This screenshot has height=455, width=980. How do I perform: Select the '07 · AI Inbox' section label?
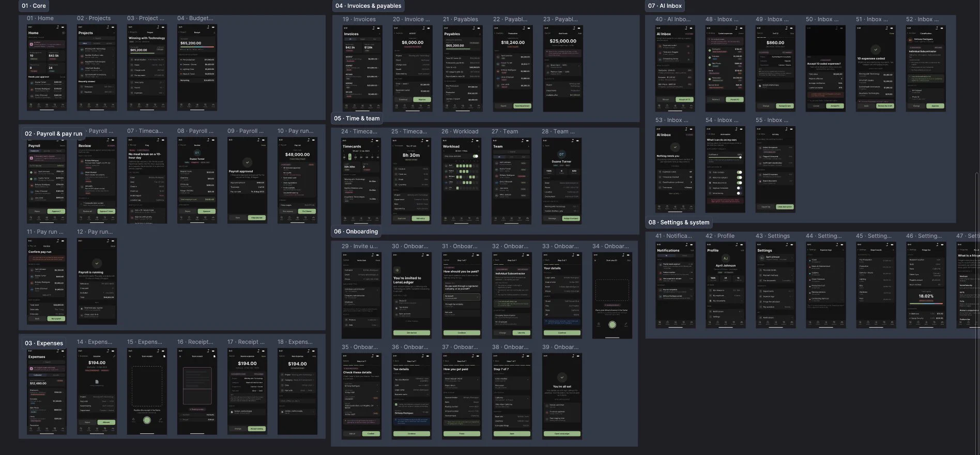click(665, 6)
